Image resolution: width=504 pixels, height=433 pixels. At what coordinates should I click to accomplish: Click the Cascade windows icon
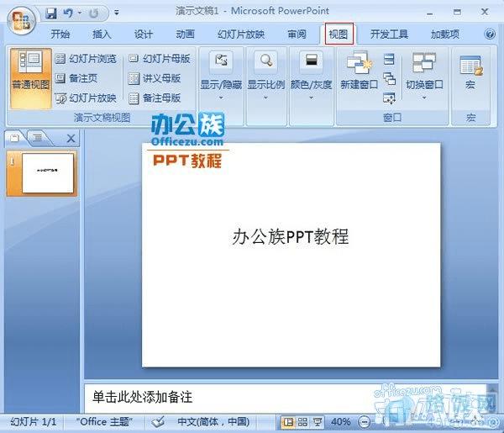point(389,78)
